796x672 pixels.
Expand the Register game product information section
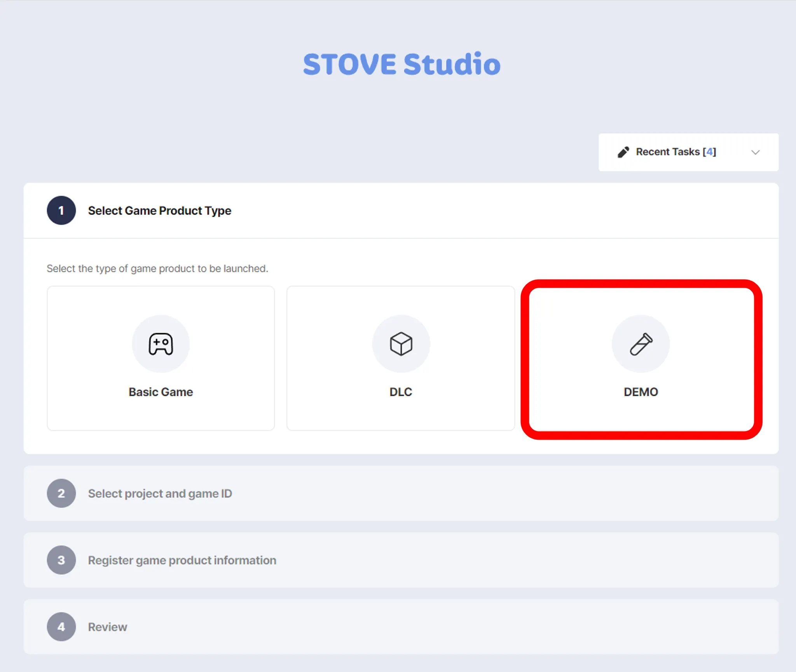point(182,561)
